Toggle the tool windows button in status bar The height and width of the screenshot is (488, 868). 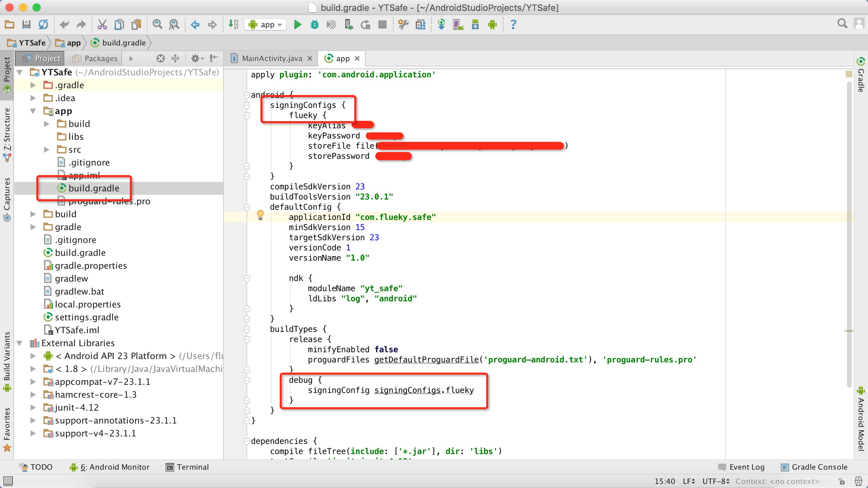(x=8, y=481)
